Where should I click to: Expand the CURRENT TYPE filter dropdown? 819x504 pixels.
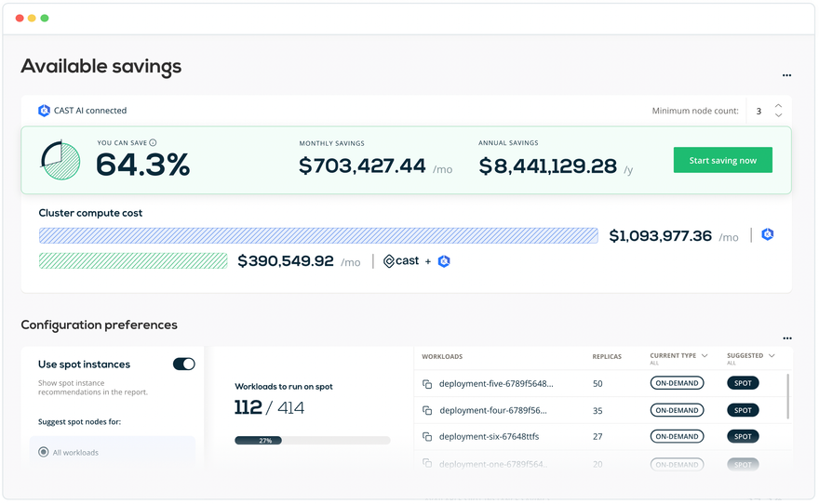click(705, 356)
